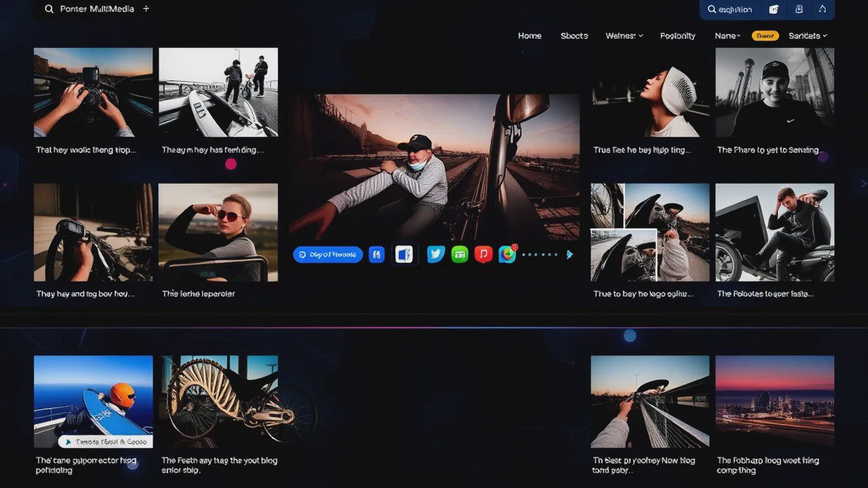Click caption 'That hey wolic theng tiop...'

pyautogui.click(x=86, y=150)
